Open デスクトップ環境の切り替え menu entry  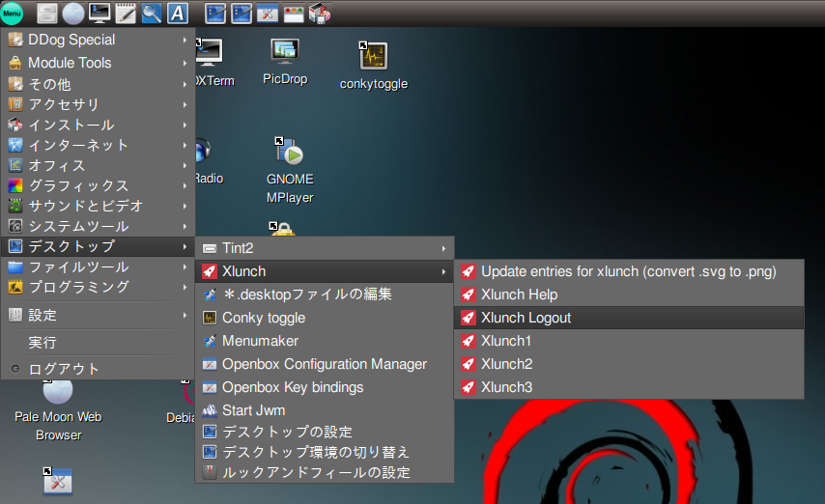(x=325, y=453)
